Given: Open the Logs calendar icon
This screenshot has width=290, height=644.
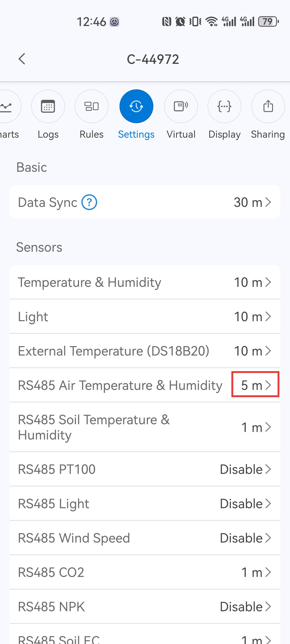Looking at the screenshot, I should point(48,106).
